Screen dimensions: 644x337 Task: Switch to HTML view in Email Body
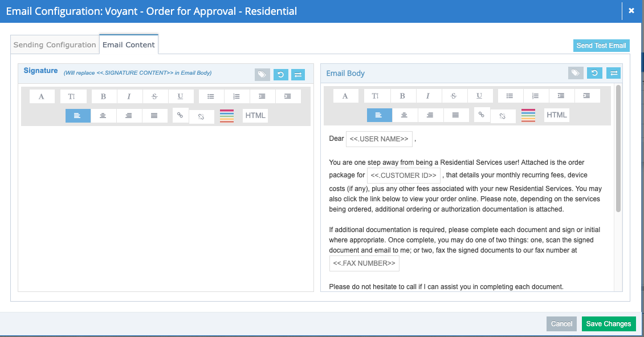pyautogui.click(x=556, y=115)
